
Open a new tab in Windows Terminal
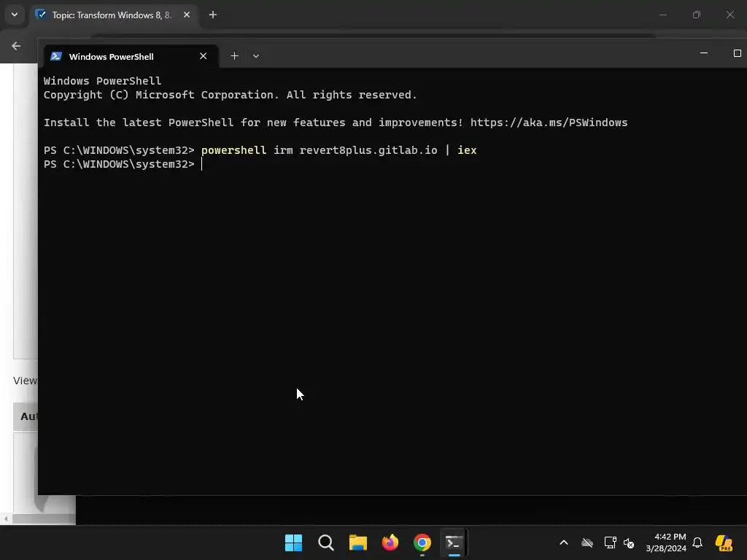click(x=234, y=56)
